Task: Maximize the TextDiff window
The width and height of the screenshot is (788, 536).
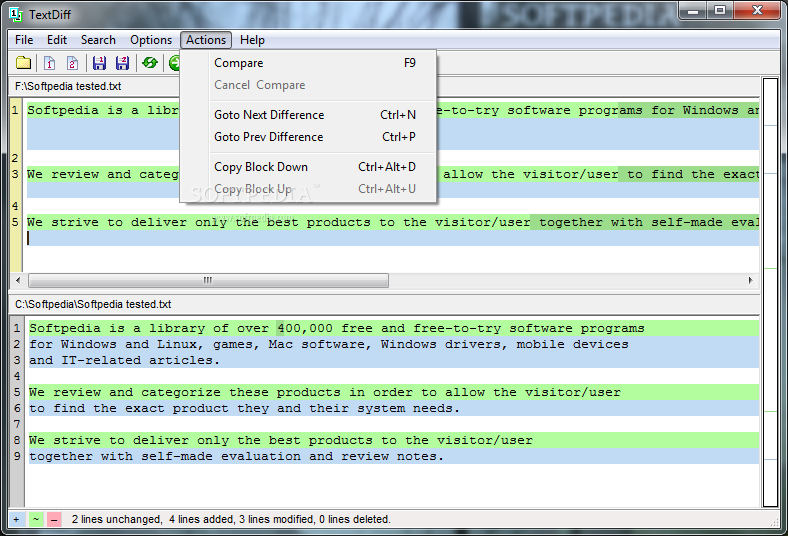Action: tap(720, 11)
